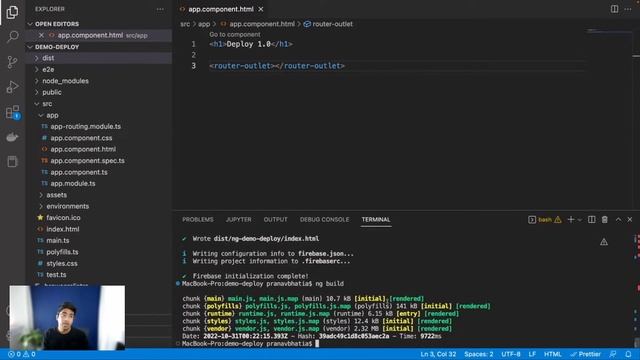Viewport: 640px width, 360px height.
Task: Switch to the Jupyter panel tab
Action: pos(239,220)
